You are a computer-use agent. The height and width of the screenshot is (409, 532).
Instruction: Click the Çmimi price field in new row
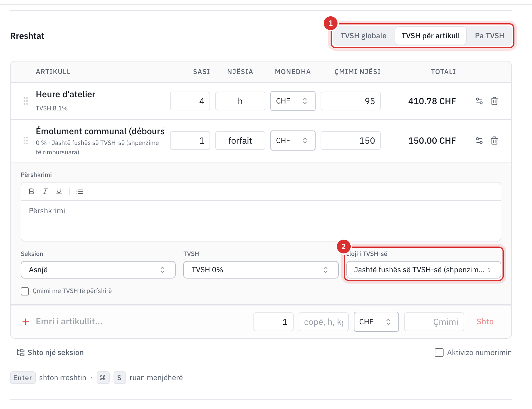(x=434, y=322)
